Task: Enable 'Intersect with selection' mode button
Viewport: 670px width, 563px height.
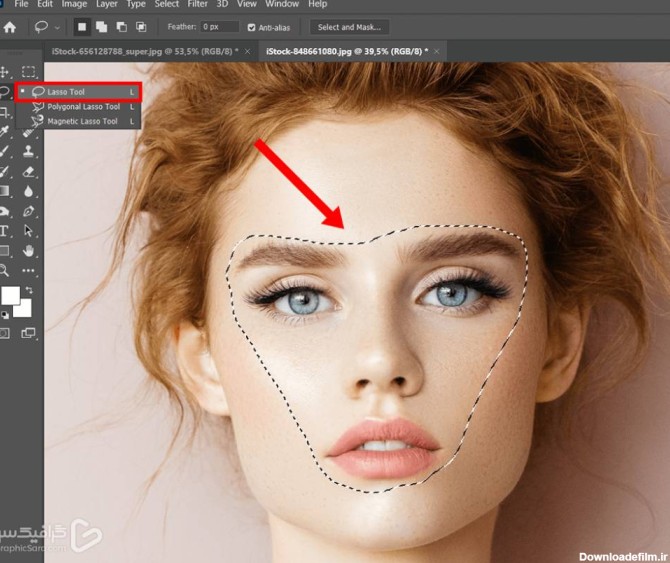Action: pos(141,27)
